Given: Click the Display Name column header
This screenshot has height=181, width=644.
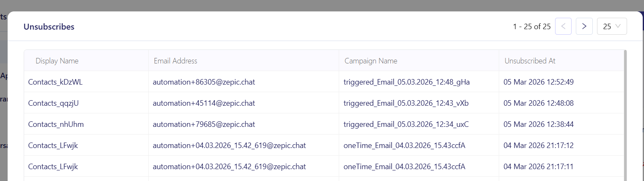Looking at the screenshot, I should click(x=57, y=61).
